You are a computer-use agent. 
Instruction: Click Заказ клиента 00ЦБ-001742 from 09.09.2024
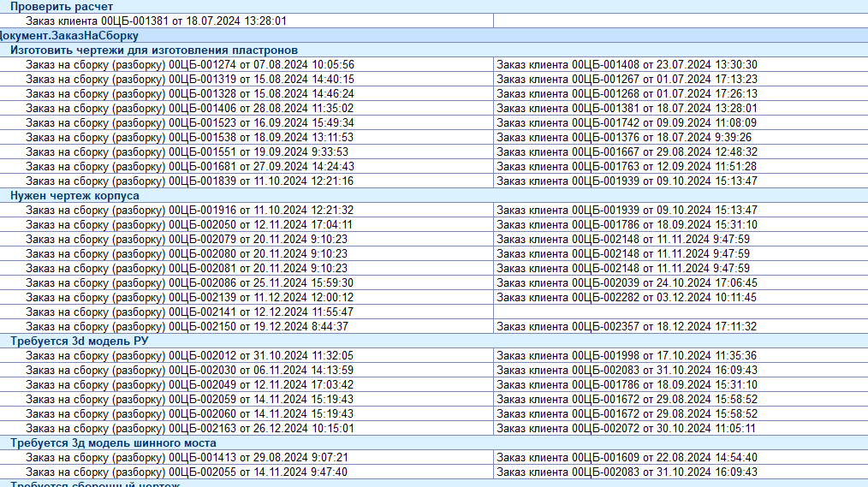627,123
